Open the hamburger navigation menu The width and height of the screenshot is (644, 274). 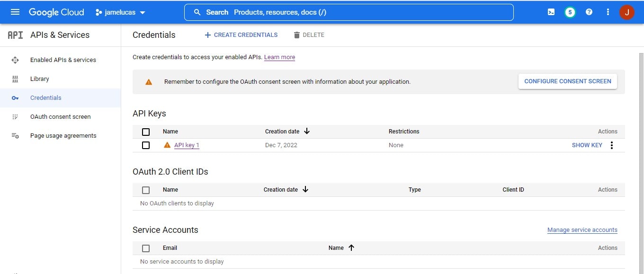15,12
